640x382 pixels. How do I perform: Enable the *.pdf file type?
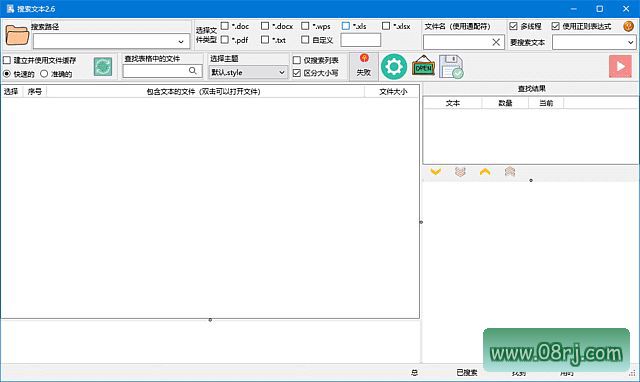224,40
